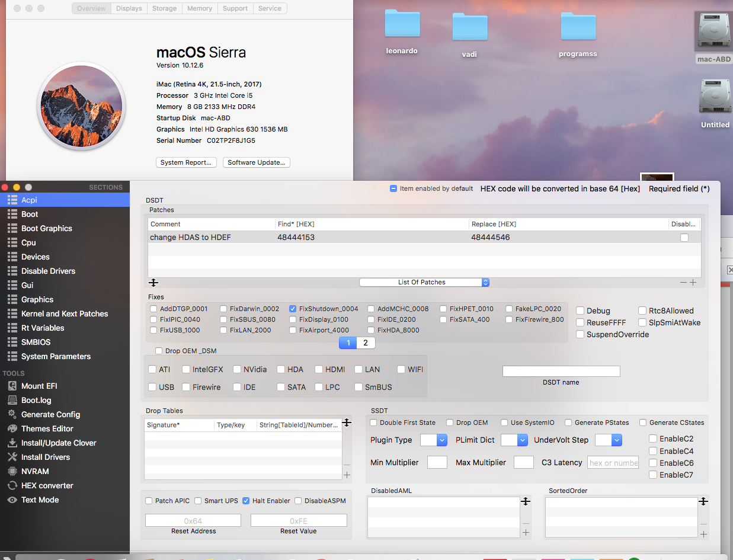Open the NVRAM tool
This screenshot has width=733, height=560.
pos(35,471)
